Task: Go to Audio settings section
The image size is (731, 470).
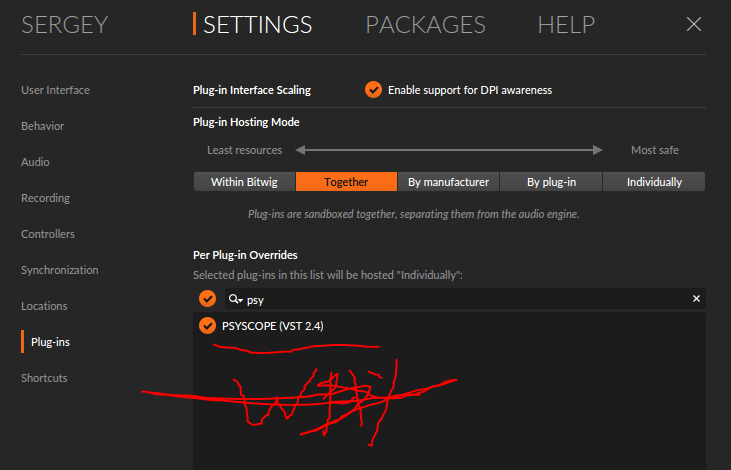Action: 35,162
